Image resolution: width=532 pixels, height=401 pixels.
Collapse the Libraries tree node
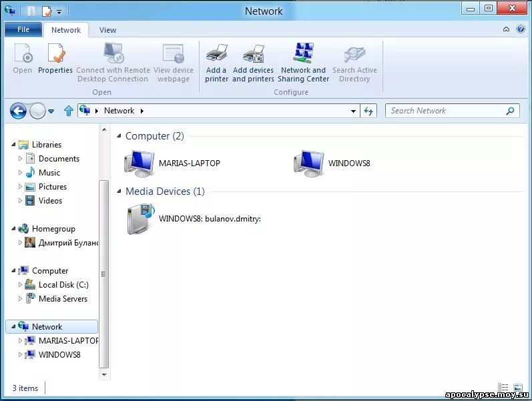click(13, 145)
